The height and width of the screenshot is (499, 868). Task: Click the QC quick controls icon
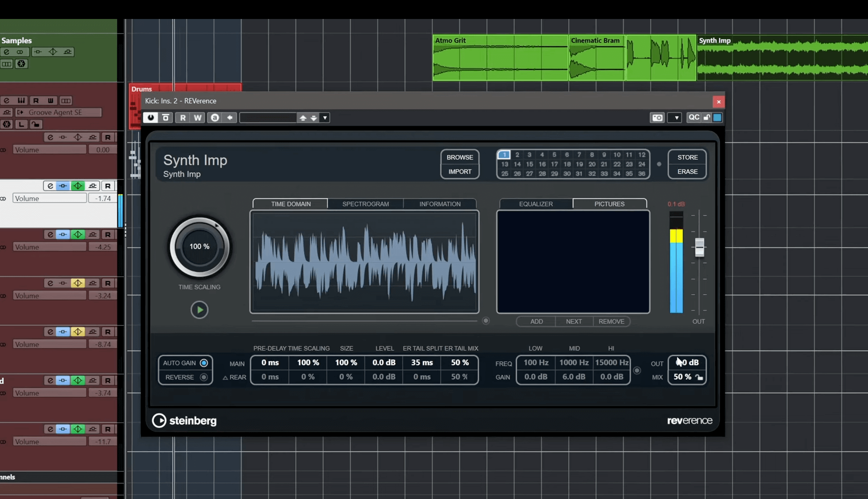tap(693, 118)
